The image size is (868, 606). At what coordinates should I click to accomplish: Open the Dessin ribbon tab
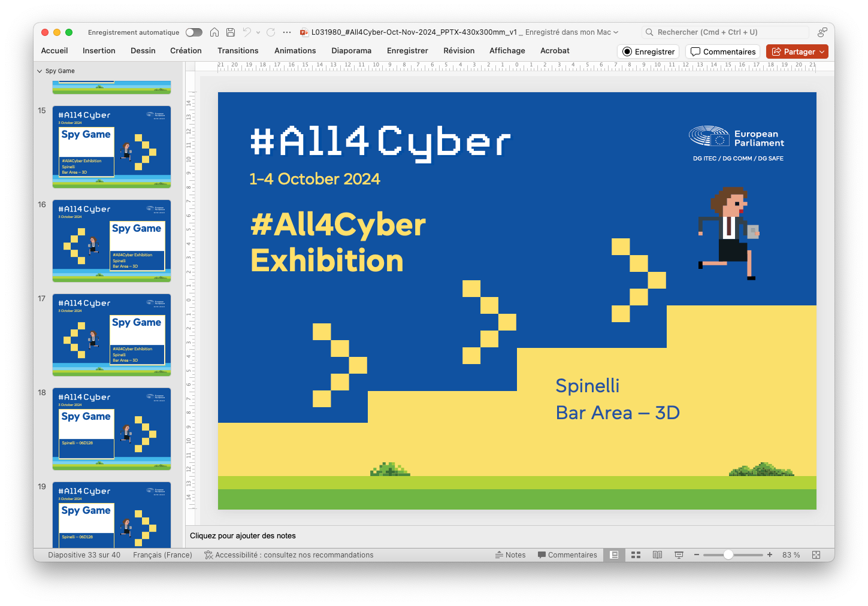[x=143, y=51]
